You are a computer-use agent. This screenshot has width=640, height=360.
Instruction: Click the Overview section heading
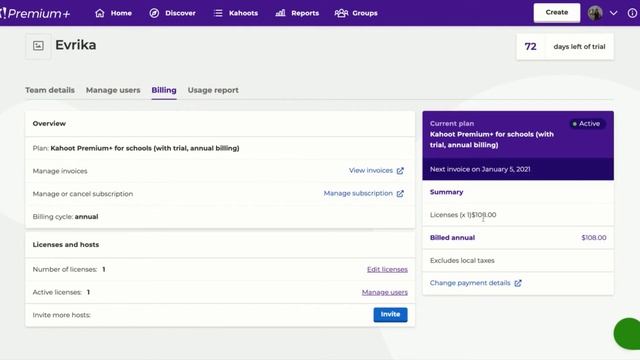click(x=49, y=123)
